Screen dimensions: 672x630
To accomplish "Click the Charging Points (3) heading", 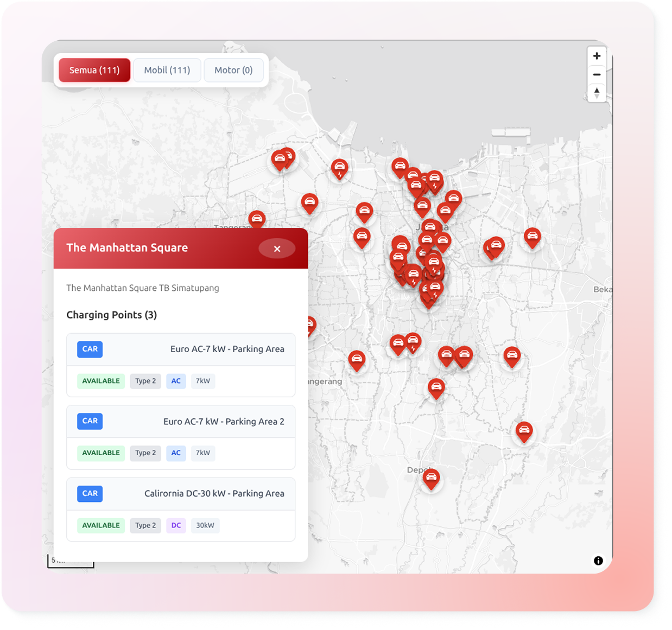I will (x=111, y=315).
